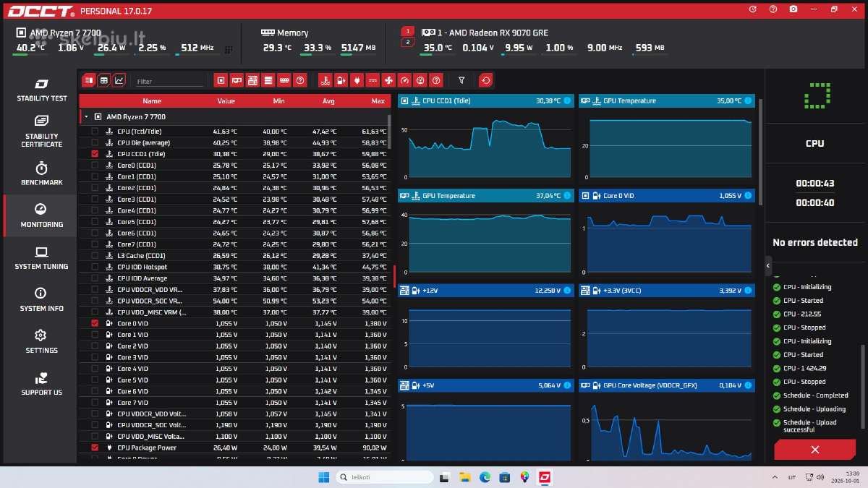The width and height of the screenshot is (868, 488).
Task: Click the System Info sidebar icon
Action: [41, 299]
